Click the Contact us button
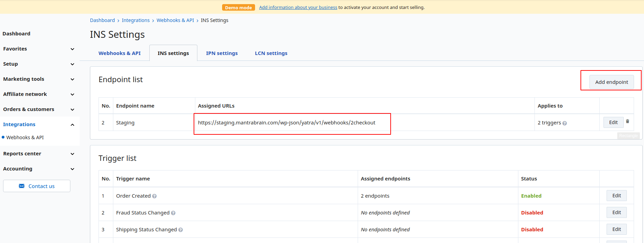The width and height of the screenshot is (644, 243). 37,186
